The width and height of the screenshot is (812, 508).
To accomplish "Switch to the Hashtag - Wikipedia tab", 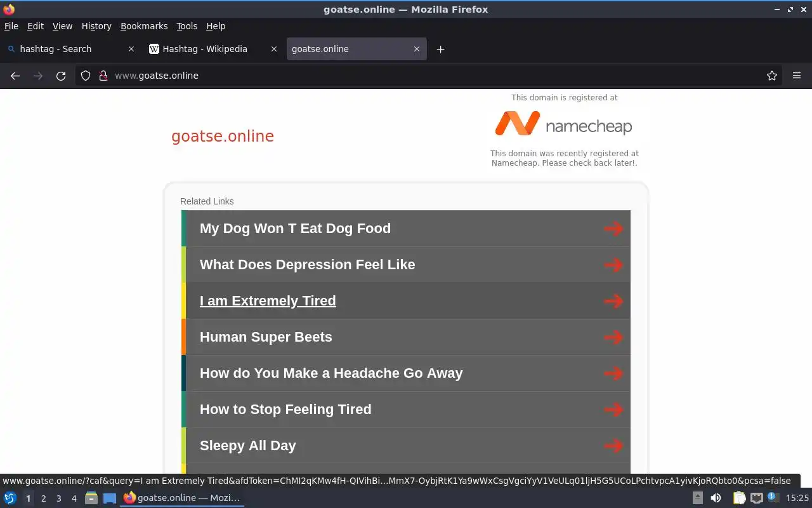I will pyautogui.click(x=214, y=49).
